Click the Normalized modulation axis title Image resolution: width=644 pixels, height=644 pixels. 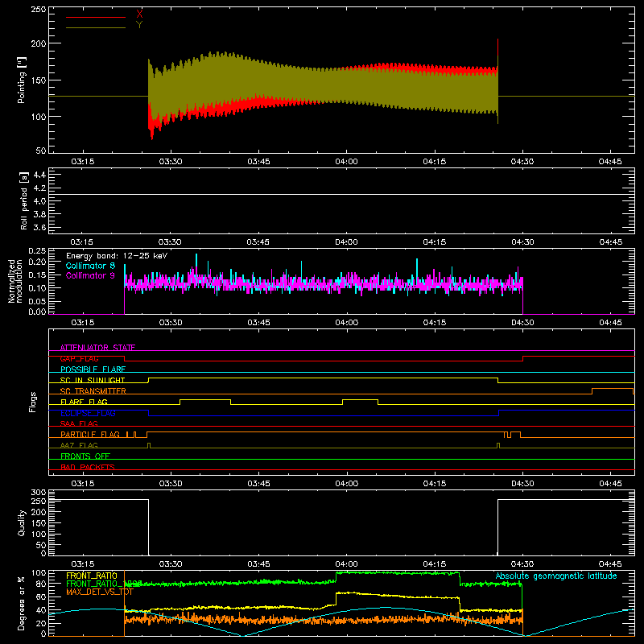point(15,281)
